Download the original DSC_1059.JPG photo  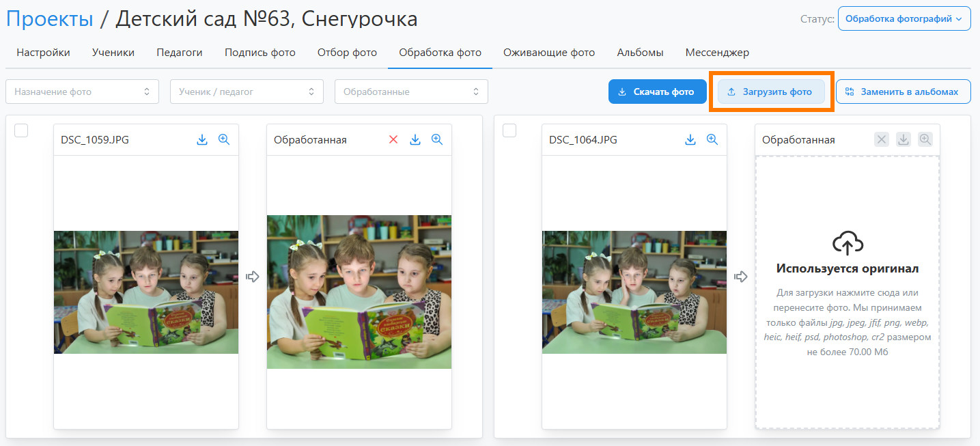coord(202,139)
